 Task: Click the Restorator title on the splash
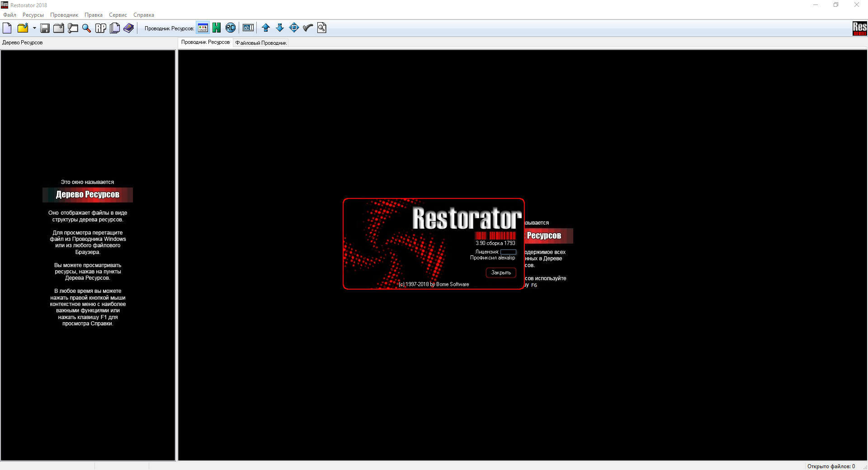(467, 218)
